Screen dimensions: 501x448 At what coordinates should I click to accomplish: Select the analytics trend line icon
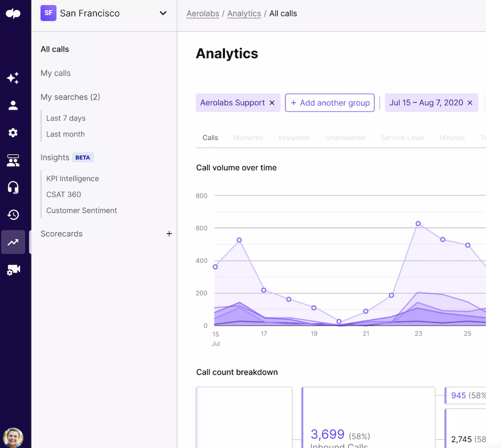pyautogui.click(x=13, y=242)
